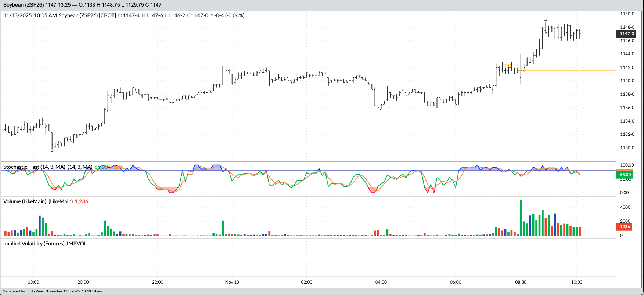Click time axis label "13:00"
644x295 pixels.
(33, 282)
